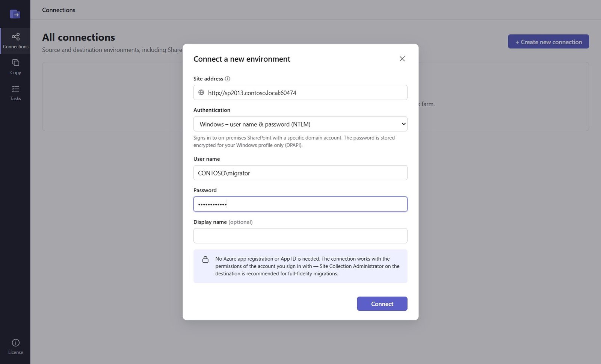The height and width of the screenshot is (364, 601).
Task: Click the DPAPI password storage description text
Action: [294, 142]
